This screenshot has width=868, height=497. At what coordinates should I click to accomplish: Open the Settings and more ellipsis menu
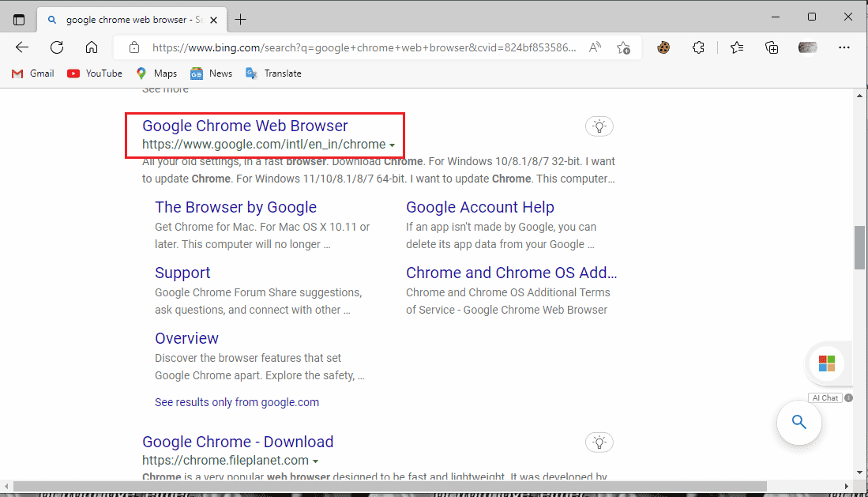[x=844, y=47]
